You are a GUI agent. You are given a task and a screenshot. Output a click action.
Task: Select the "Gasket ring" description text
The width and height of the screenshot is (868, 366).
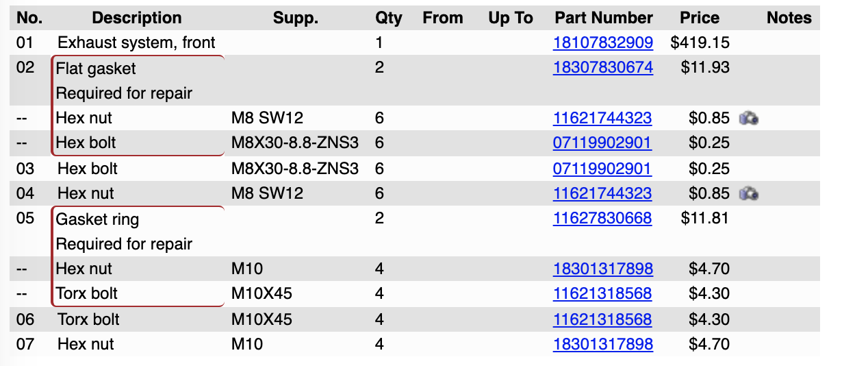[97, 219]
